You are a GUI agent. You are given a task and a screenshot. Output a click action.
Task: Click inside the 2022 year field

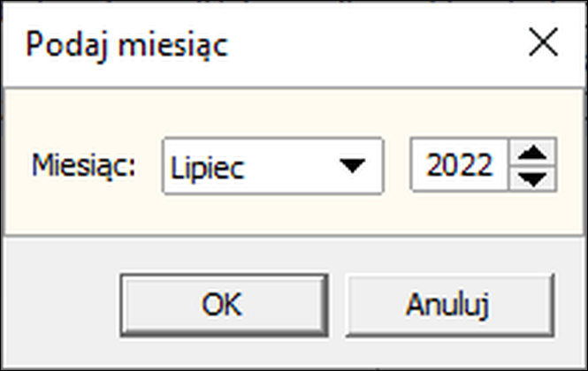point(460,165)
